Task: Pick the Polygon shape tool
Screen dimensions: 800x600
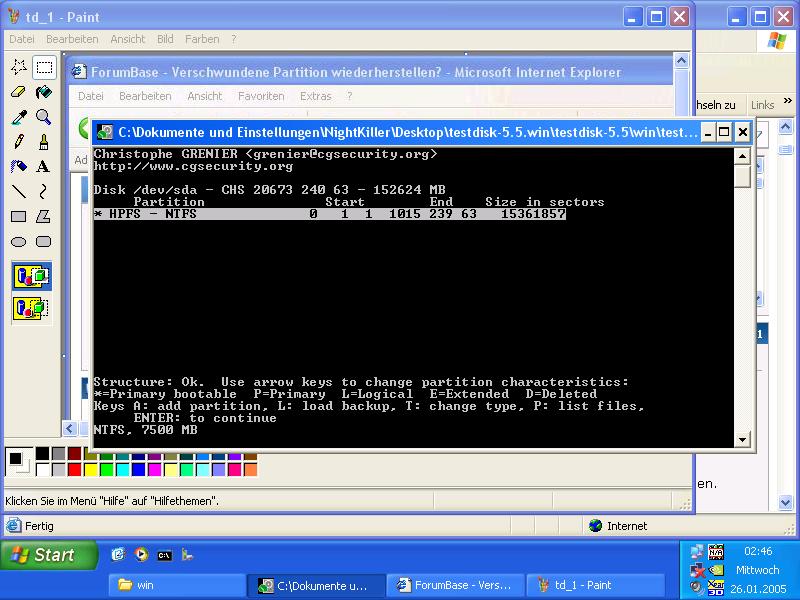Action: 44,216
